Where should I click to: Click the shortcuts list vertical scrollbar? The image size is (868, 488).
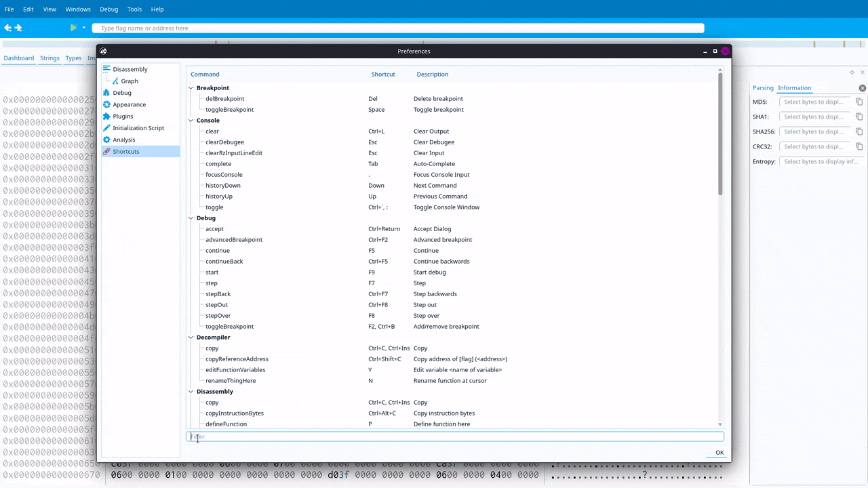pos(720,136)
